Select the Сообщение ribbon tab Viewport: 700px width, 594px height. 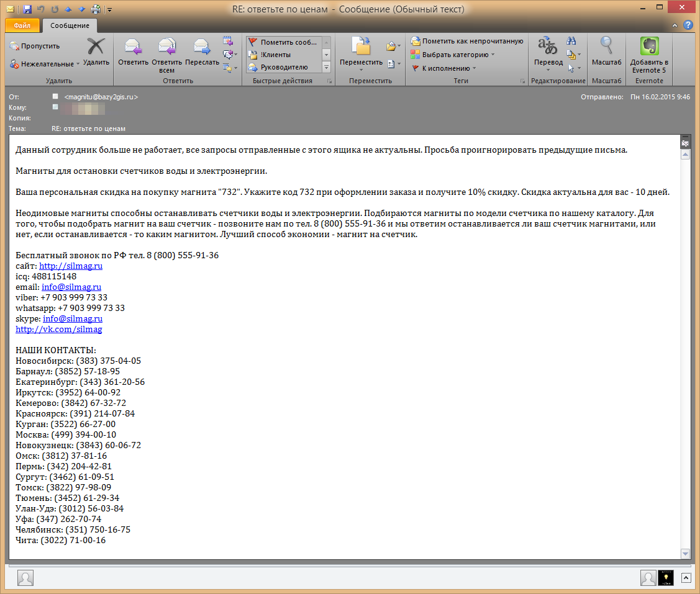pyautogui.click(x=70, y=25)
